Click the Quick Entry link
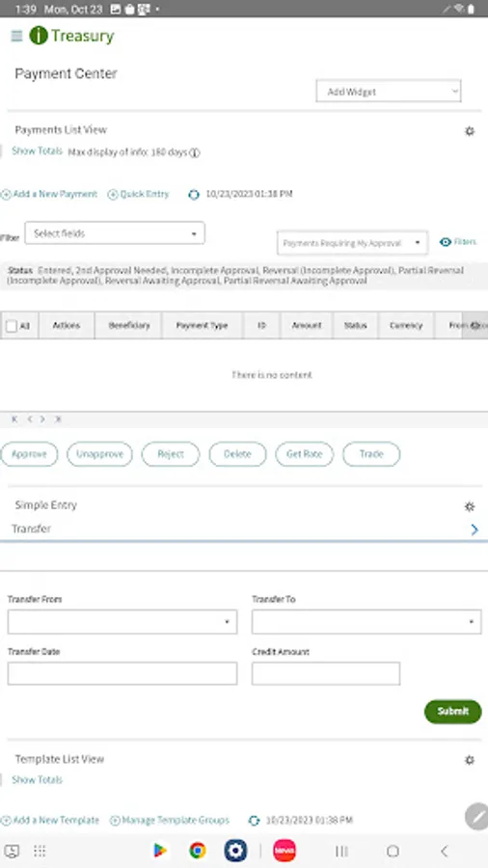The width and height of the screenshot is (488, 868). [x=138, y=194]
